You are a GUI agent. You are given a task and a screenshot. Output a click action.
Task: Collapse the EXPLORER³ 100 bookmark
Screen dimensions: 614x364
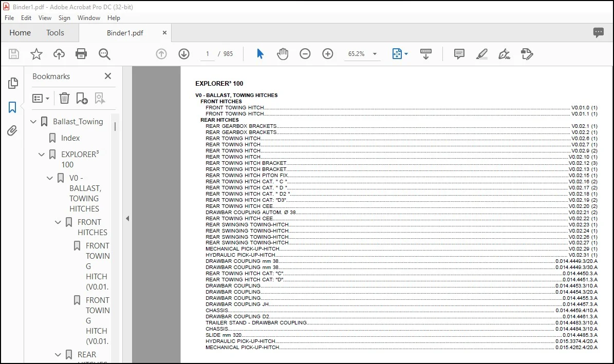pos(42,155)
